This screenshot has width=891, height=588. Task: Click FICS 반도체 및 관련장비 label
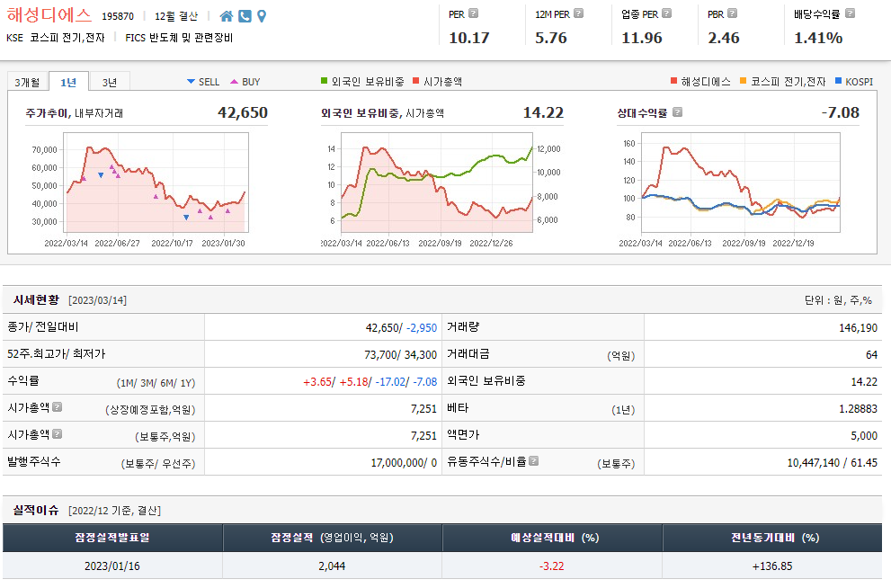[179, 38]
